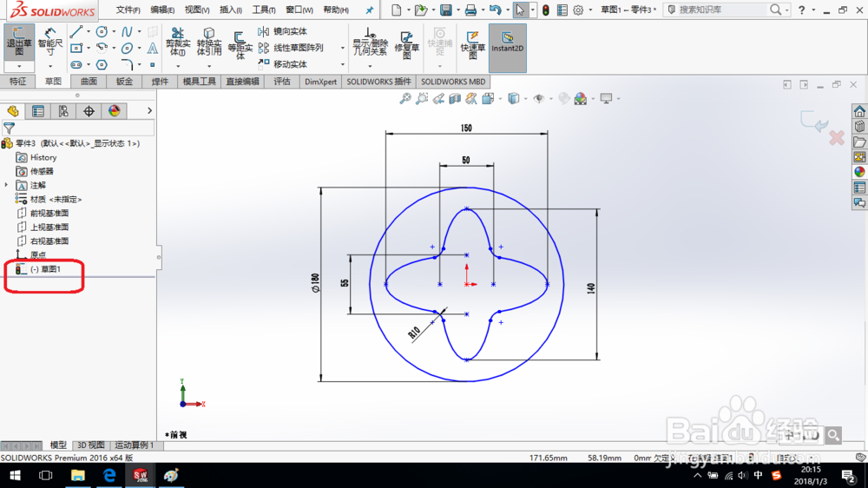Open the 工具(T) menu
The image size is (868, 488).
(264, 10)
